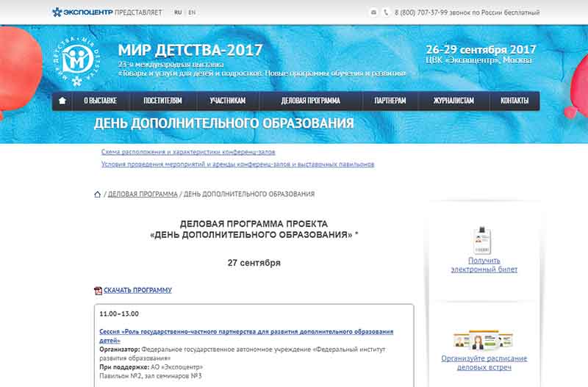Click the business meetings schedule thumbnail

483,340
